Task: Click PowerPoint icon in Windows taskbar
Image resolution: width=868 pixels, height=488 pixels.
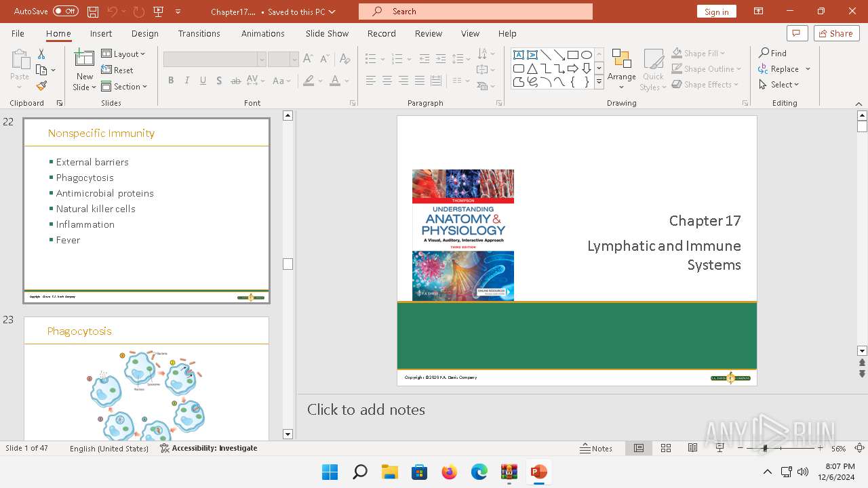Action: (539, 472)
